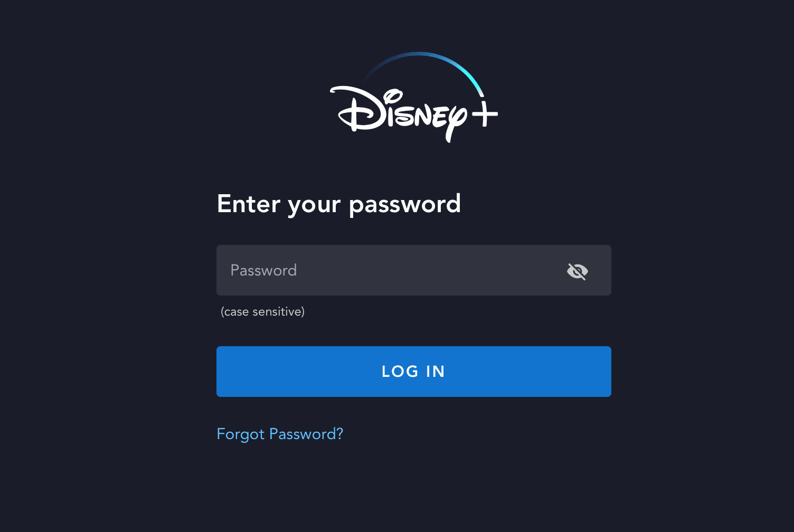
Task: Focus the Password input field
Action: [x=414, y=270]
